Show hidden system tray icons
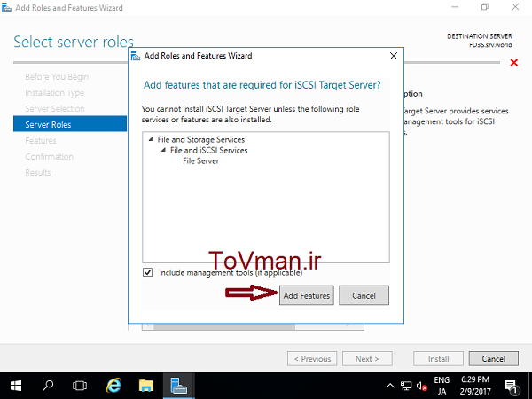The image size is (532, 399). tap(389, 387)
